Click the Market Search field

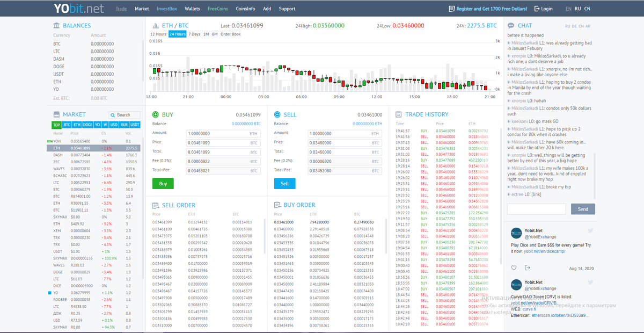pyautogui.click(x=124, y=115)
